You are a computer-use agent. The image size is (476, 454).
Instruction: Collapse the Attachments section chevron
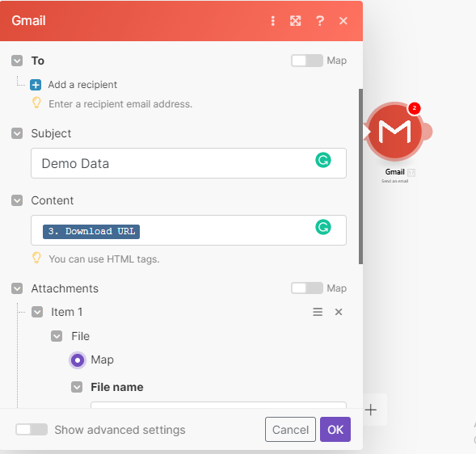tap(17, 288)
